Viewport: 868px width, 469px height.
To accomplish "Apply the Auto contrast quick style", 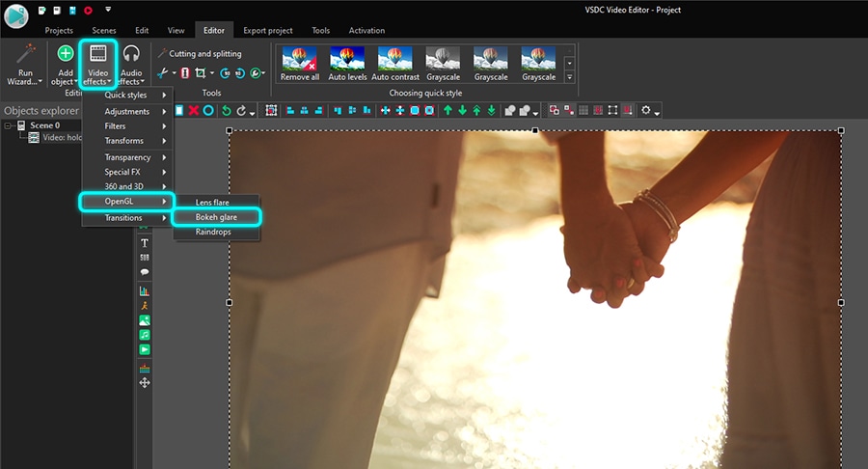I will click(395, 64).
